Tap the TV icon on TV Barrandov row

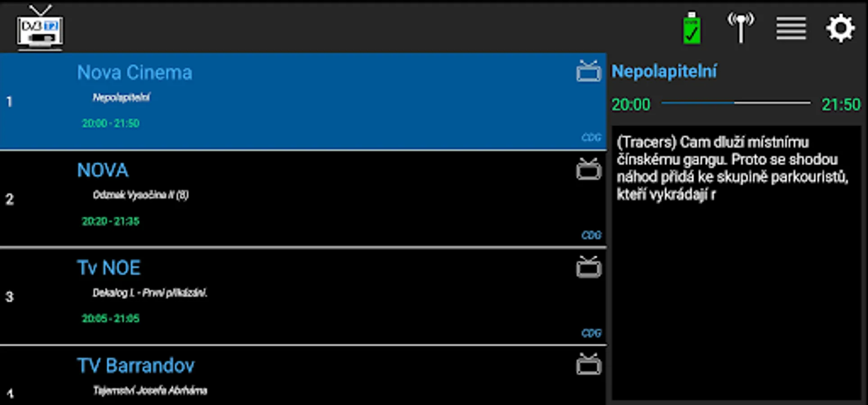point(589,364)
